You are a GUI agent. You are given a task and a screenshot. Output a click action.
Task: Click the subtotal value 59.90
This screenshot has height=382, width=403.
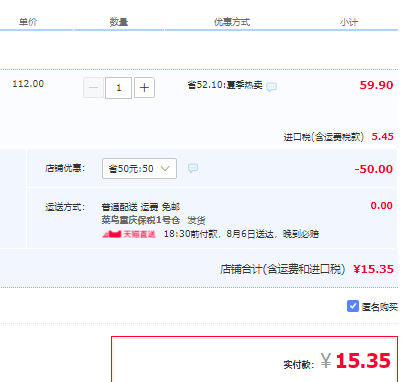(x=376, y=85)
